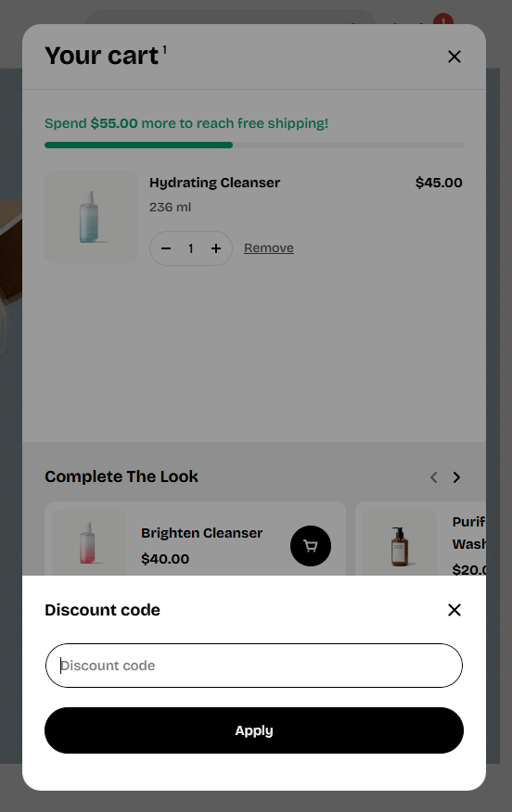Show next Complete The Look item
Image resolution: width=512 pixels, height=812 pixels.
456,477
